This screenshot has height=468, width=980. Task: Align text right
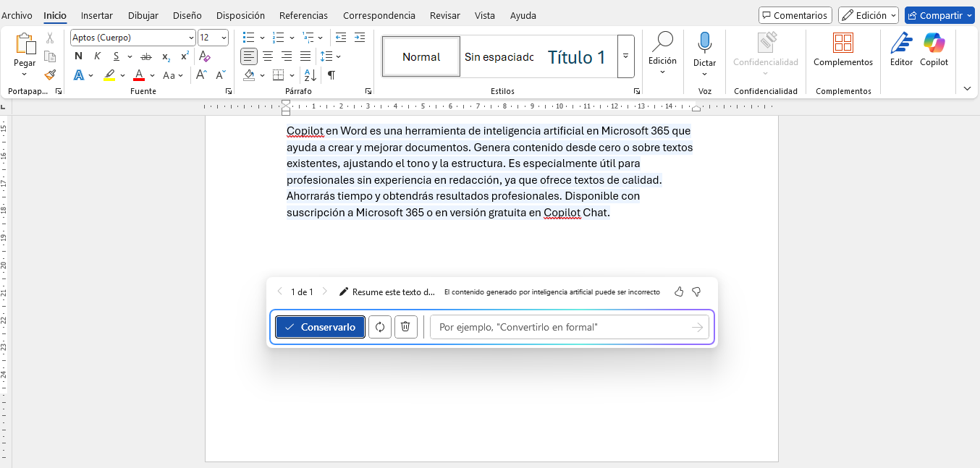287,56
